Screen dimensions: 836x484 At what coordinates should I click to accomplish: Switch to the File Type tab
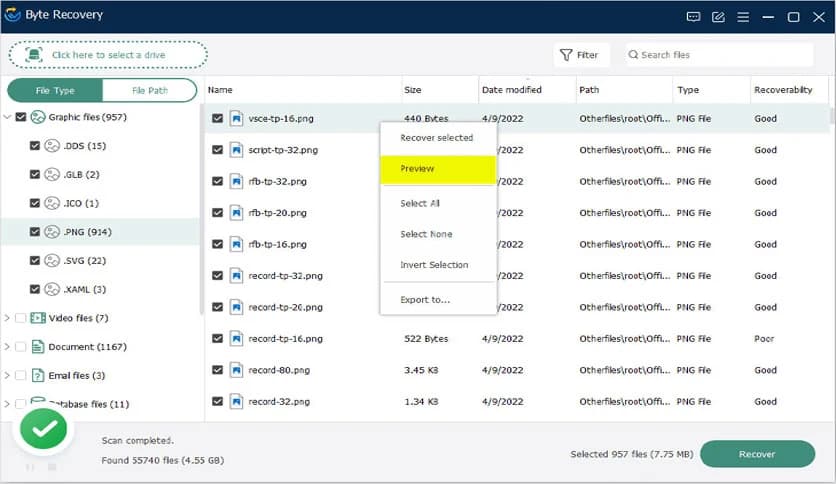55,91
